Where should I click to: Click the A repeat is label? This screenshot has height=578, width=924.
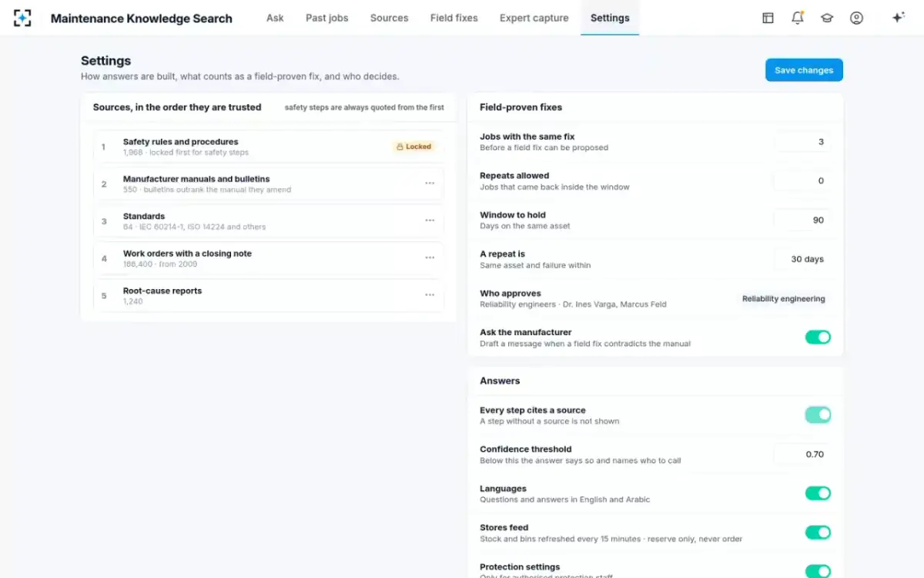click(x=502, y=254)
